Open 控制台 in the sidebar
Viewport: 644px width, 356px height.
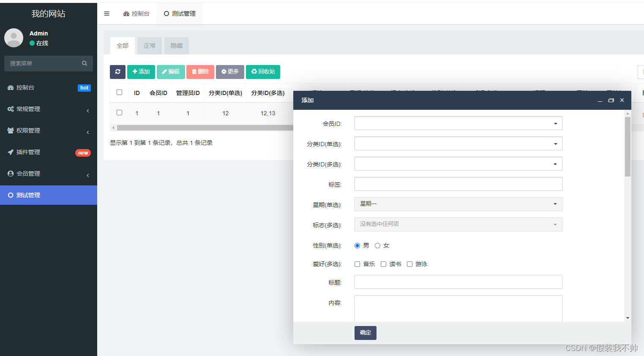(49, 87)
